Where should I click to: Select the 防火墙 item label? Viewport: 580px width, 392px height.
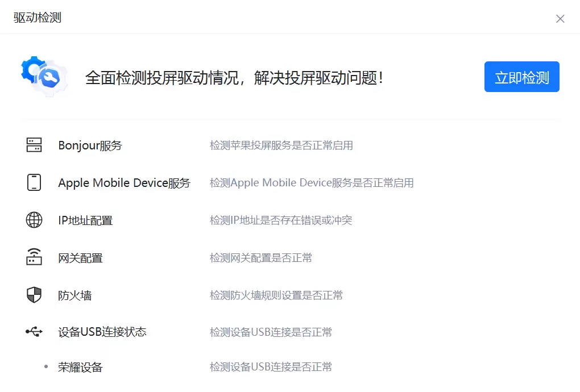(74, 295)
